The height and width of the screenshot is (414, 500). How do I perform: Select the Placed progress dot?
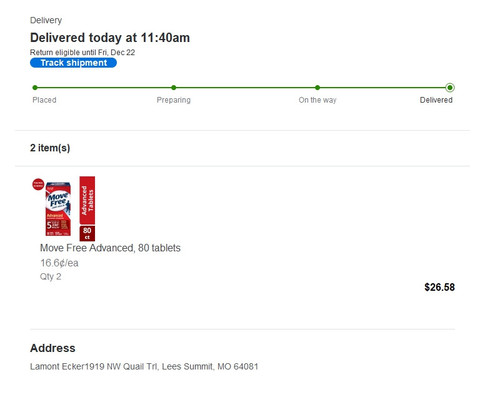tap(35, 88)
